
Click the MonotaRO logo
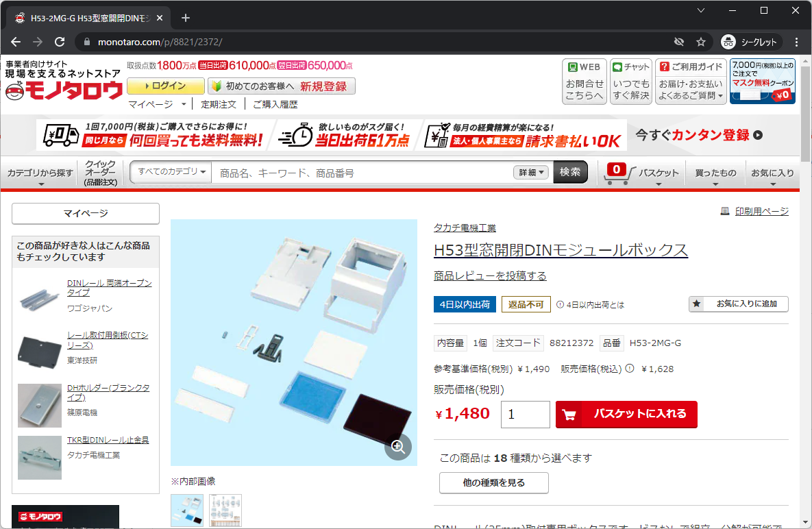(x=63, y=91)
